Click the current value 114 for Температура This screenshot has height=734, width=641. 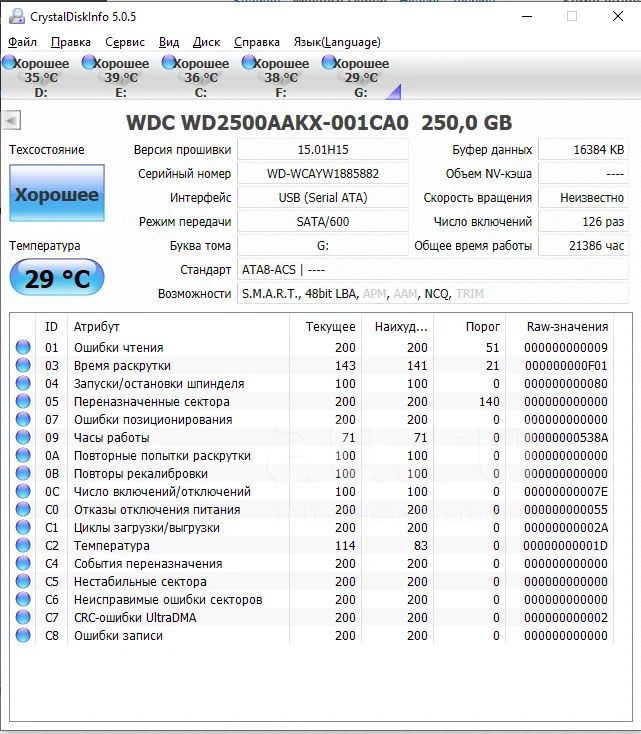[x=345, y=545]
